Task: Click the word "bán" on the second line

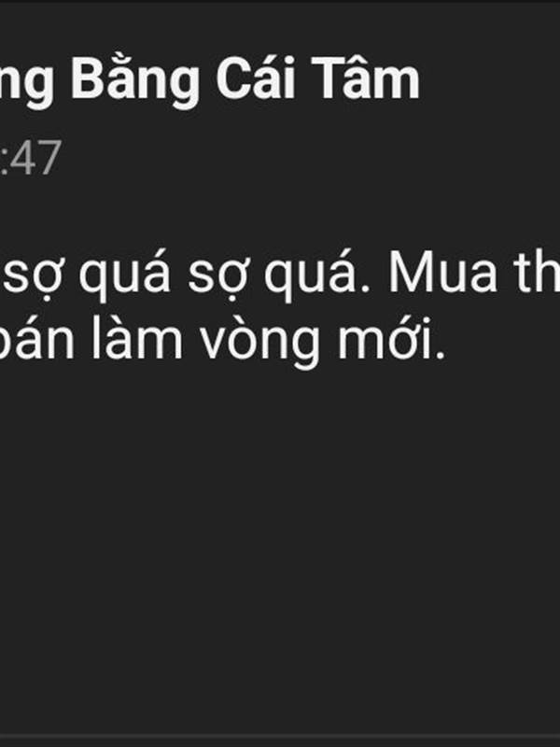Action: click(36, 339)
